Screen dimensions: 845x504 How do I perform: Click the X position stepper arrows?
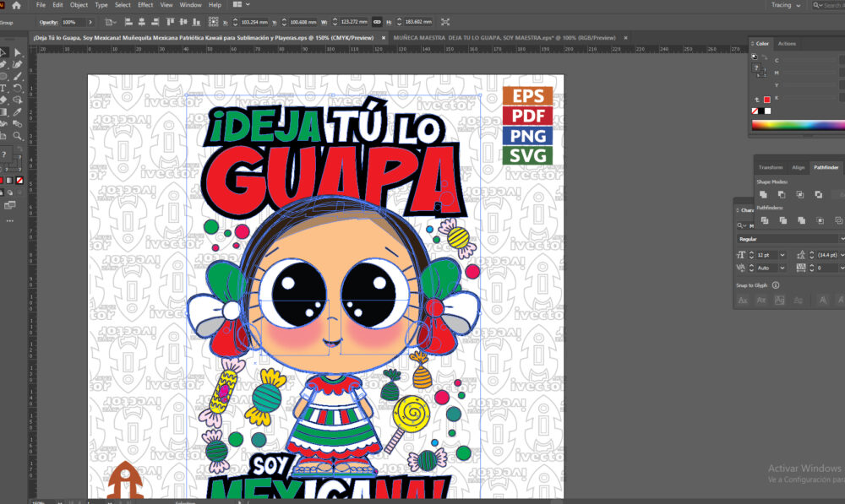click(235, 22)
